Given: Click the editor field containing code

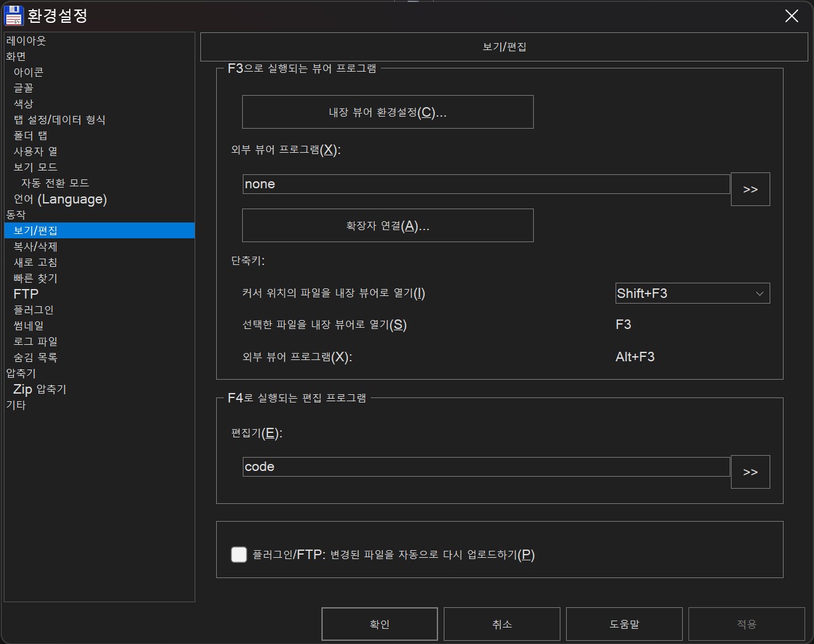Looking at the screenshot, I should pos(486,467).
